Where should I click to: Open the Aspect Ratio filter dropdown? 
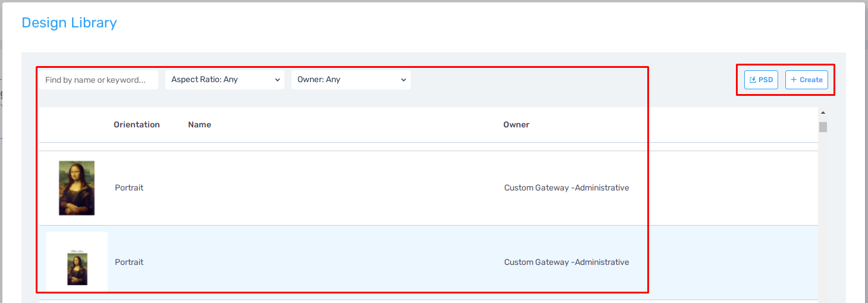click(225, 80)
